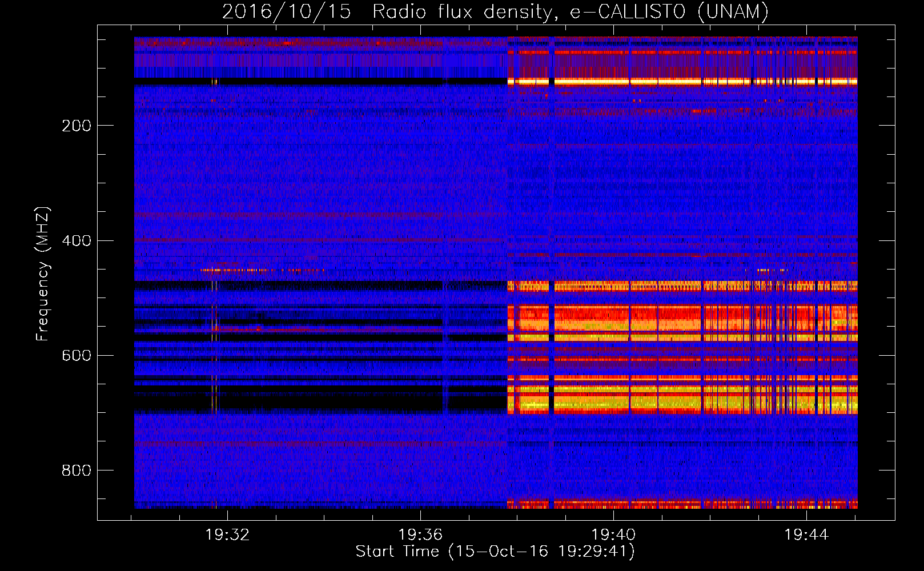Click the 800 frequency tick label
This screenshot has width=924, height=571.
click(x=76, y=471)
